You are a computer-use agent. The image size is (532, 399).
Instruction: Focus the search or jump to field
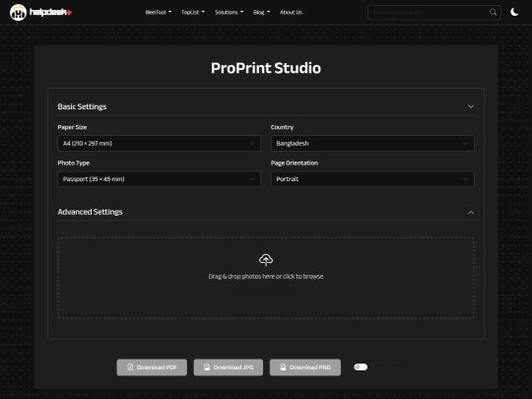(433, 13)
